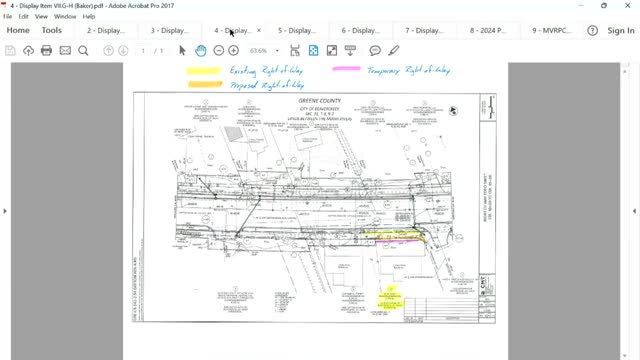
Task: Switch to the 2 - Display tab
Action: pos(106,31)
